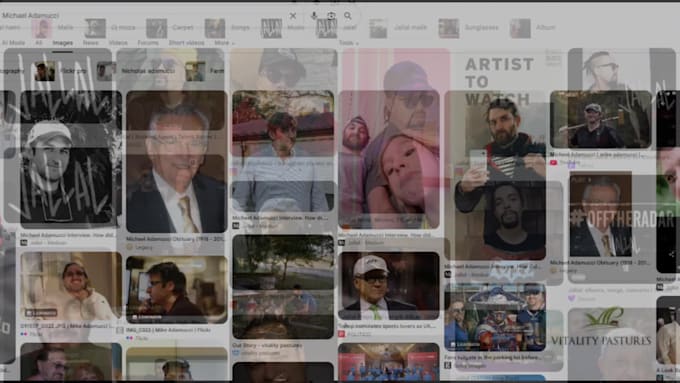Open the IMG_0323 Mike Adamucci Flickr link
The image size is (680, 383).
pos(168,330)
